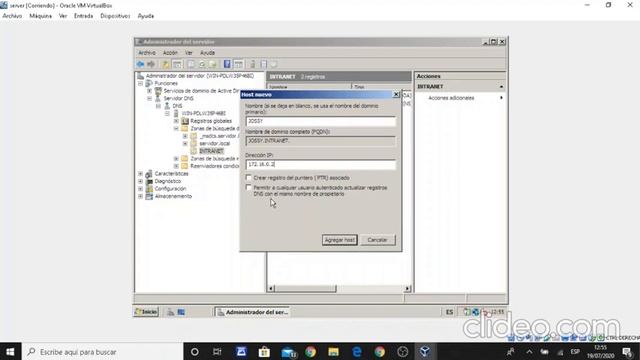
Task: Click the Agregar host button
Action: [340, 240]
